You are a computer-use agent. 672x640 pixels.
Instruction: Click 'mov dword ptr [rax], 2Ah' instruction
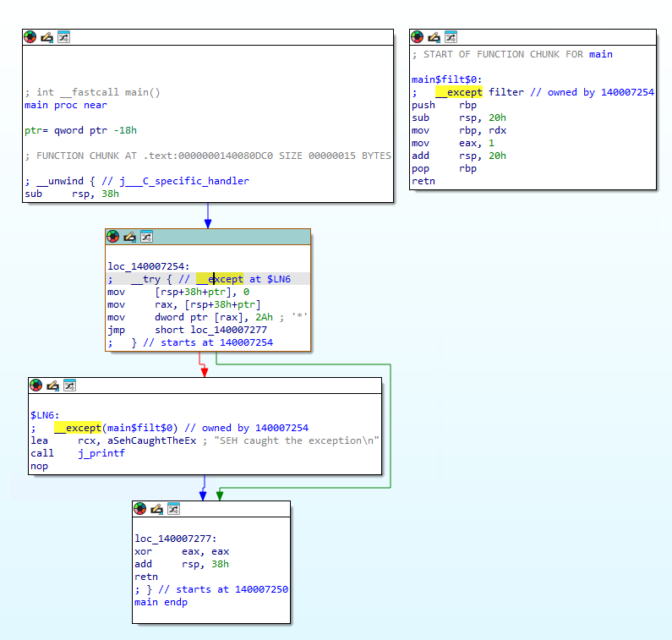190,317
